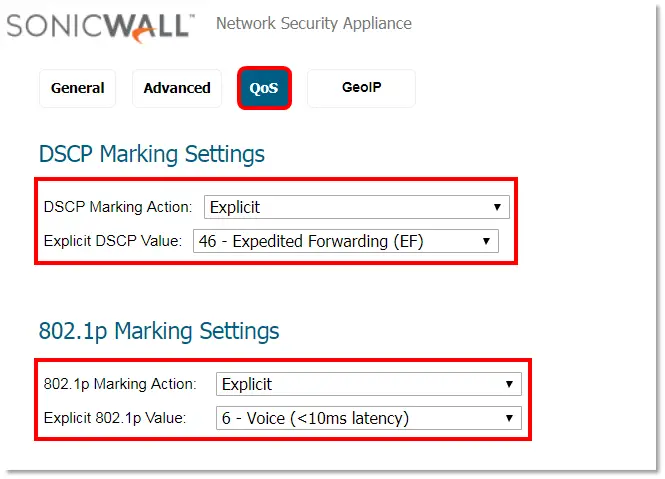Open the DSCP Marking Action dropdown
Viewport: 665px width, 479px height.
[356, 207]
